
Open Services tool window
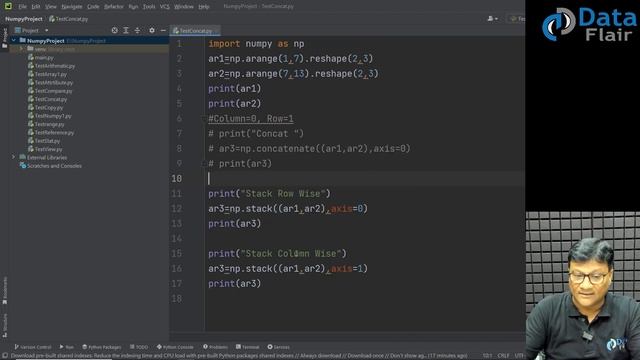[278, 347]
